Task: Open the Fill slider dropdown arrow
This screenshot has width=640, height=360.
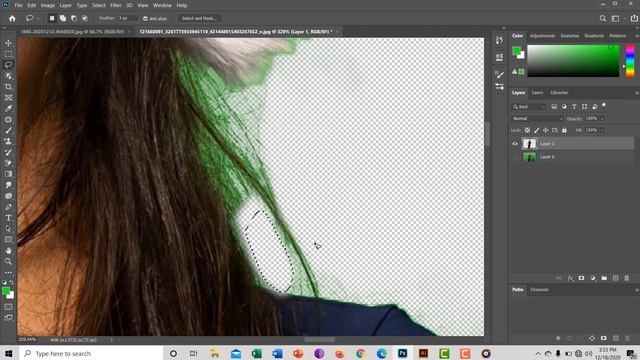Action: pos(602,130)
